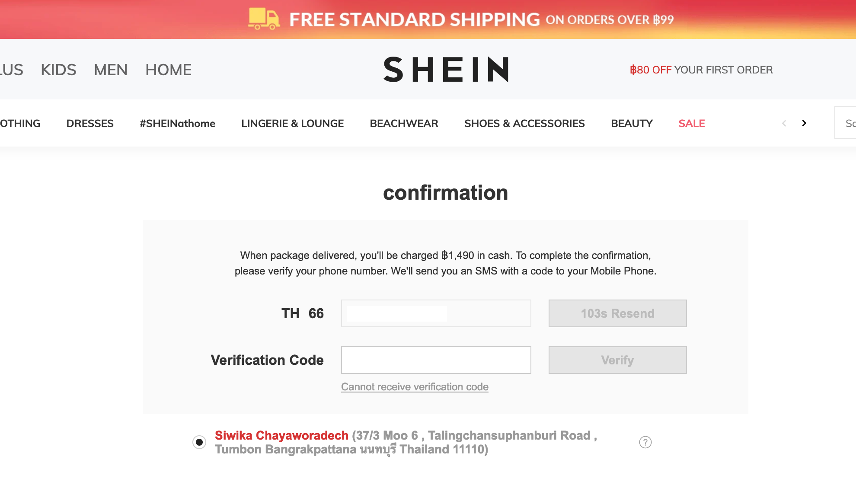Open the KIDS section
The image size is (856, 504).
click(58, 70)
